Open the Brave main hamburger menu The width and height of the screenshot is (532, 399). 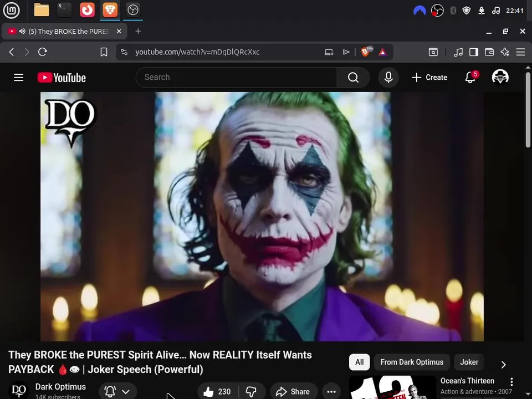pyautogui.click(x=520, y=52)
